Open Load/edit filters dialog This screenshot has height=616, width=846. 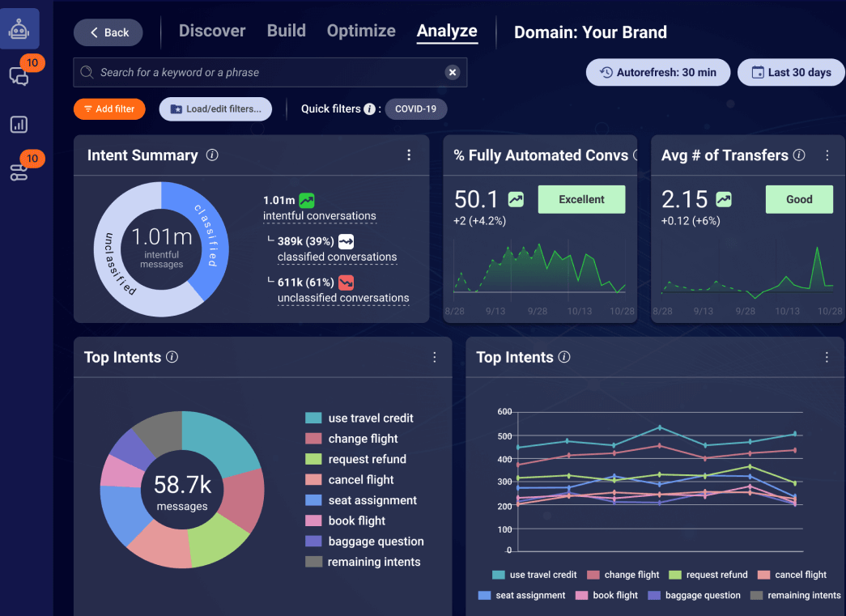pyautogui.click(x=215, y=108)
